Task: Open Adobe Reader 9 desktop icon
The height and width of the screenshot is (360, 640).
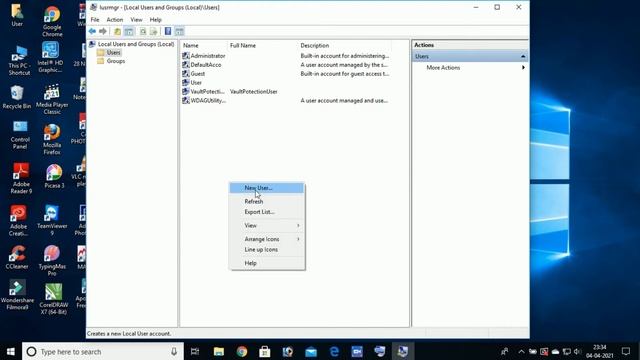Action: [x=20, y=178]
